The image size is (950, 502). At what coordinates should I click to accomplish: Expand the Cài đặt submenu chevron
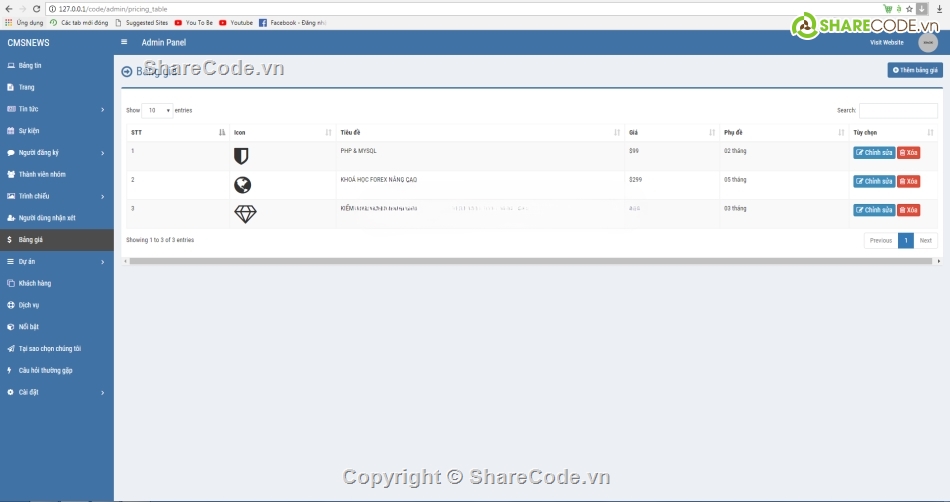pos(102,393)
